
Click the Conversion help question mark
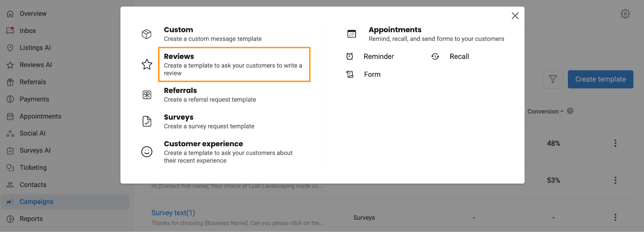point(570,111)
